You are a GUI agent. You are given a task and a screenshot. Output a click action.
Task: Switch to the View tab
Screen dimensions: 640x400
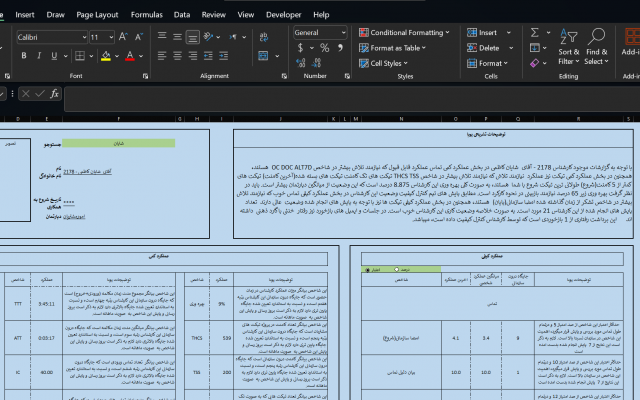(x=246, y=15)
